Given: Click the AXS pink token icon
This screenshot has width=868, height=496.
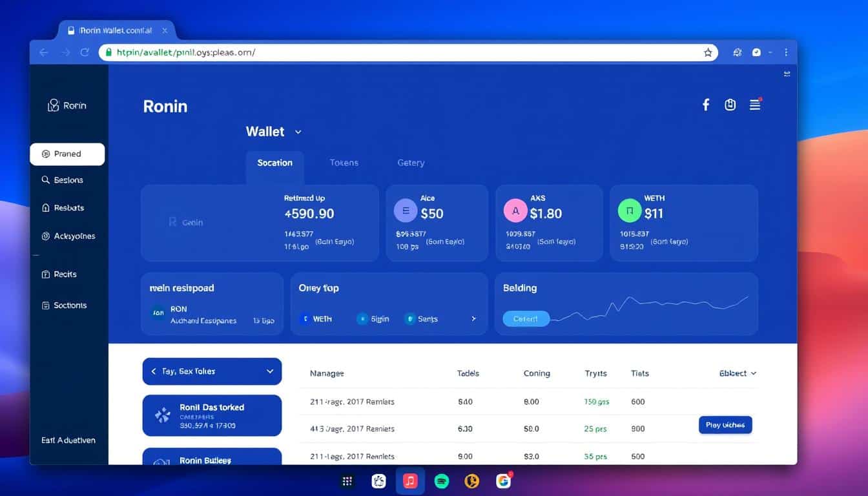Looking at the screenshot, I should pos(515,211).
